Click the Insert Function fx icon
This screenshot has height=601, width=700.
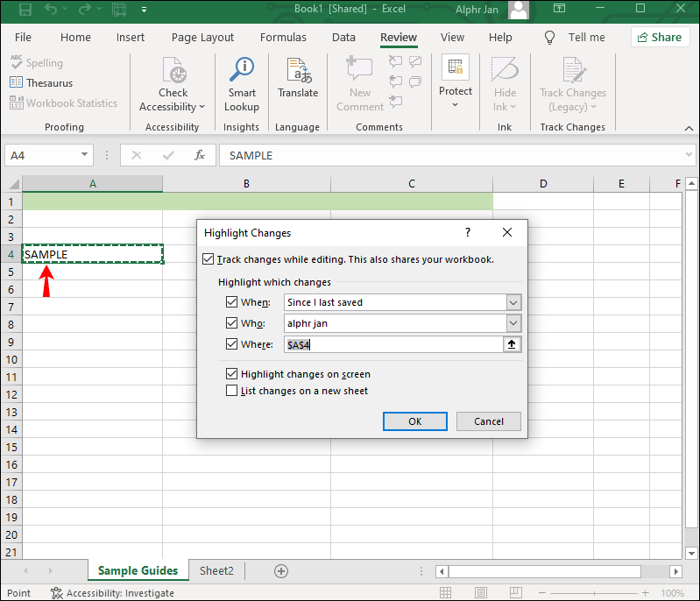(200, 155)
